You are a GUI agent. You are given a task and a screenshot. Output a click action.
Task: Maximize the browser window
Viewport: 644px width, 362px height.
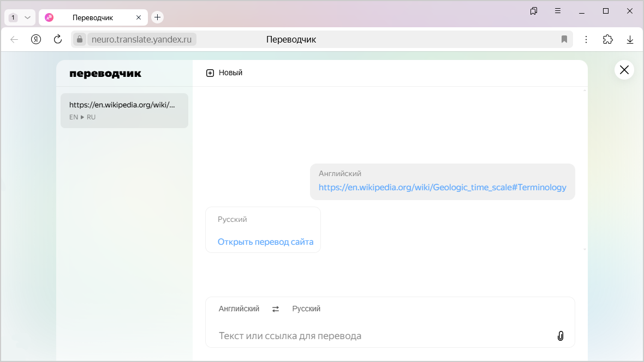[606, 11]
